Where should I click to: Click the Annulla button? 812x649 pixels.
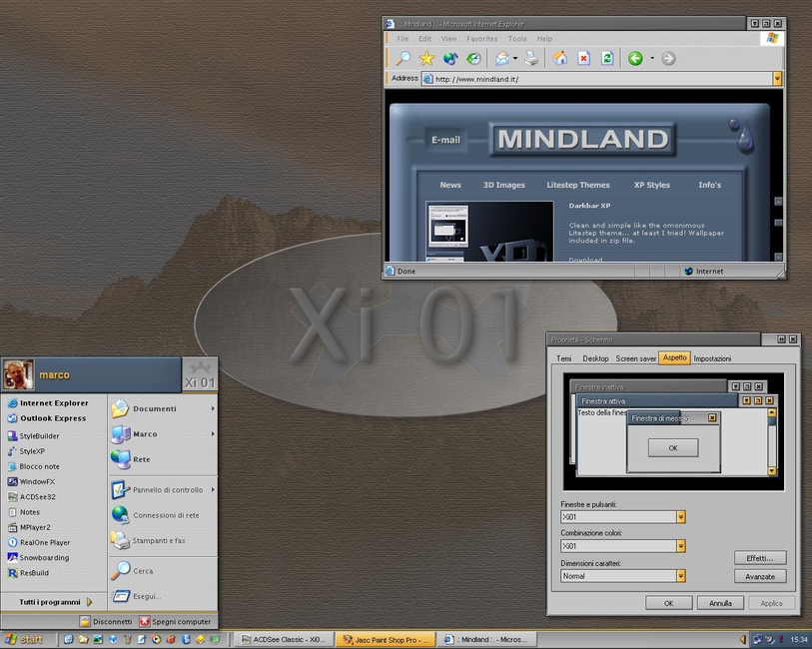[x=720, y=603]
